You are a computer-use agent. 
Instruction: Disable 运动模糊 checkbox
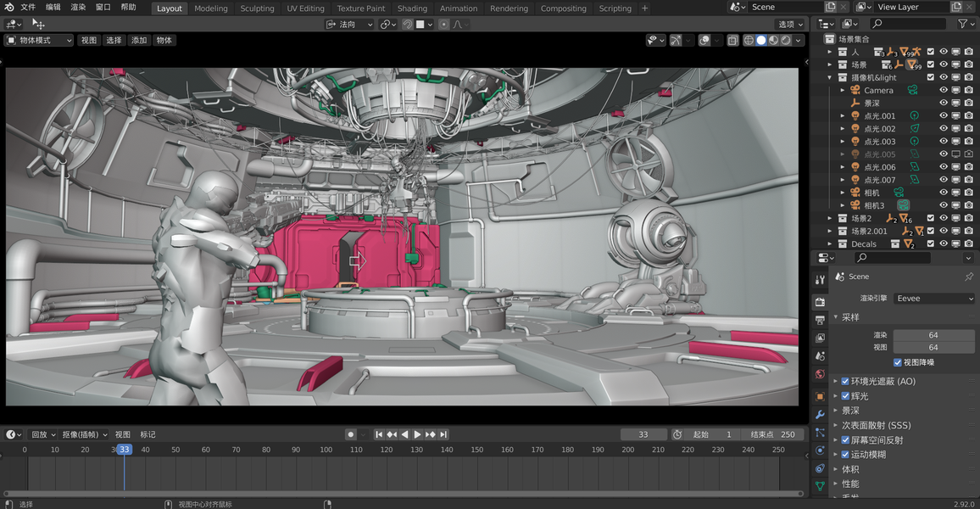coord(845,455)
